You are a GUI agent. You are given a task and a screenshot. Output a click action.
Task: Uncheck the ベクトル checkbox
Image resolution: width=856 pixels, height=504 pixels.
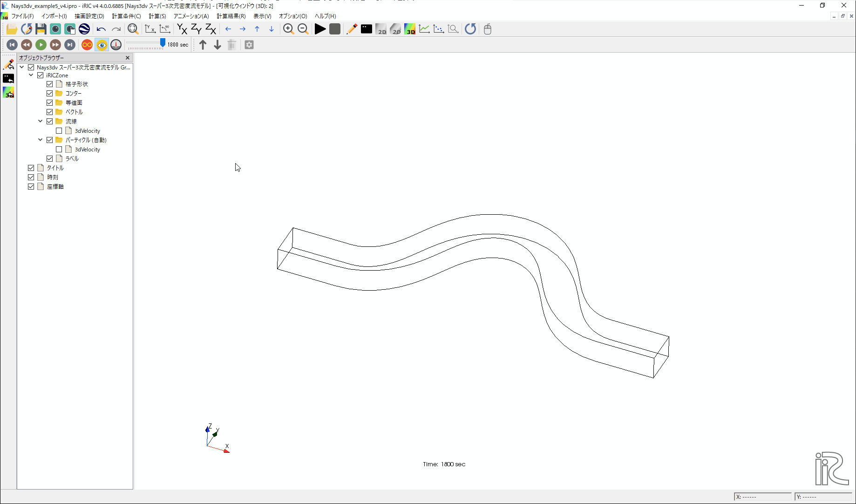pyautogui.click(x=50, y=112)
